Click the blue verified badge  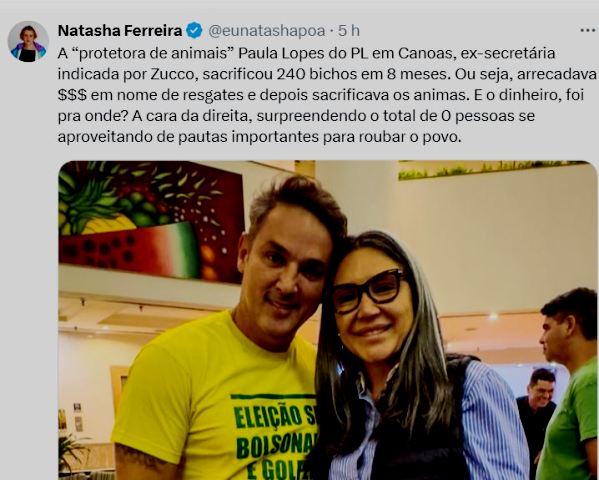(194, 31)
